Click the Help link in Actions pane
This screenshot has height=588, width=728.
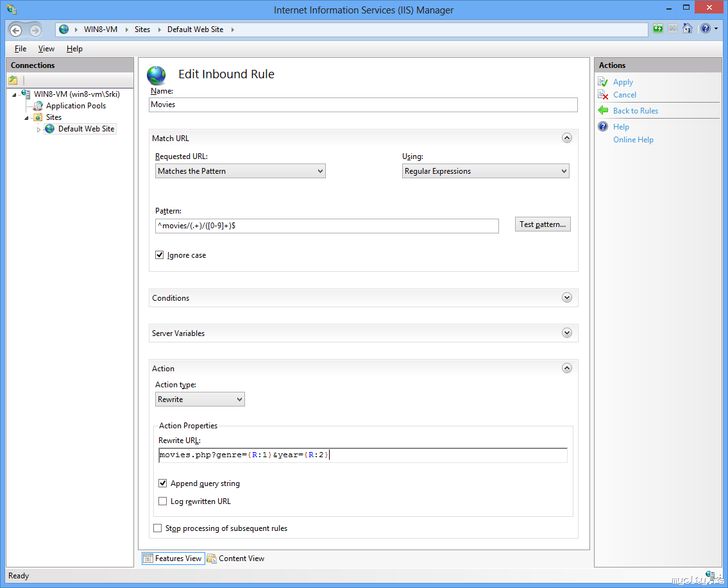click(x=621, y=127)
